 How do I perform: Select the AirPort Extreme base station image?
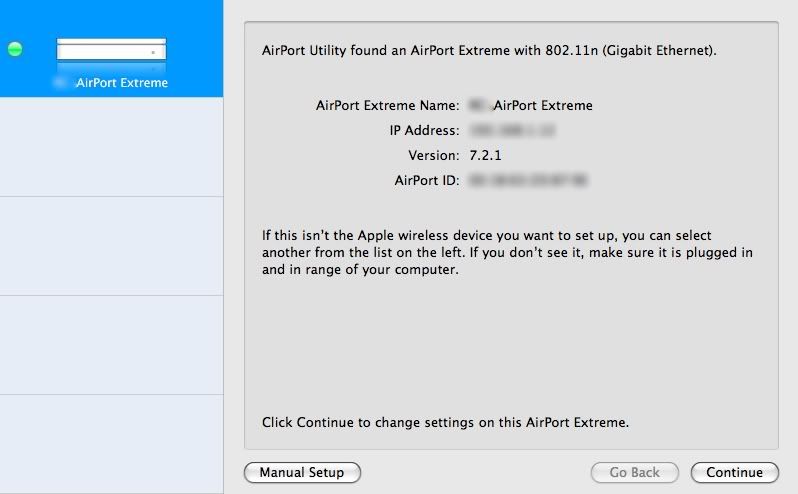pyautogui.click(x=111, y=50)
